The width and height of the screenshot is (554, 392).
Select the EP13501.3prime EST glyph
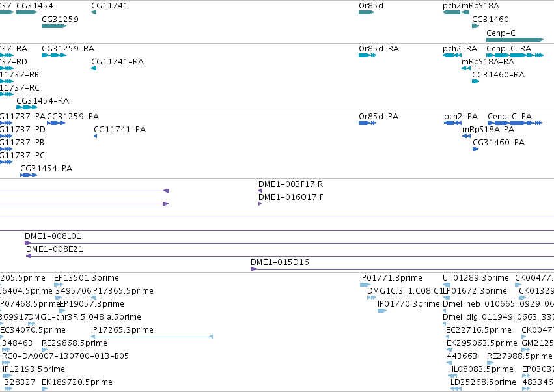[59, 285]
